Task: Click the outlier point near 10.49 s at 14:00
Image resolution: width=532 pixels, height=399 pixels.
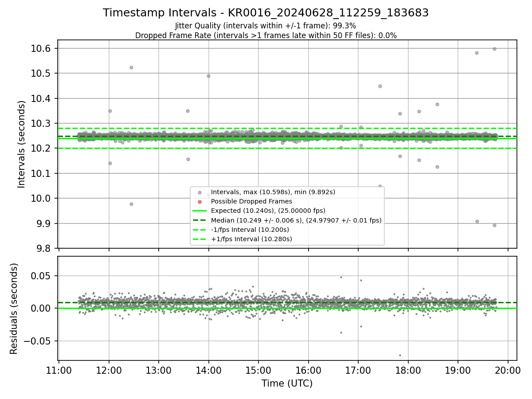Action: [x=208, y=76]
